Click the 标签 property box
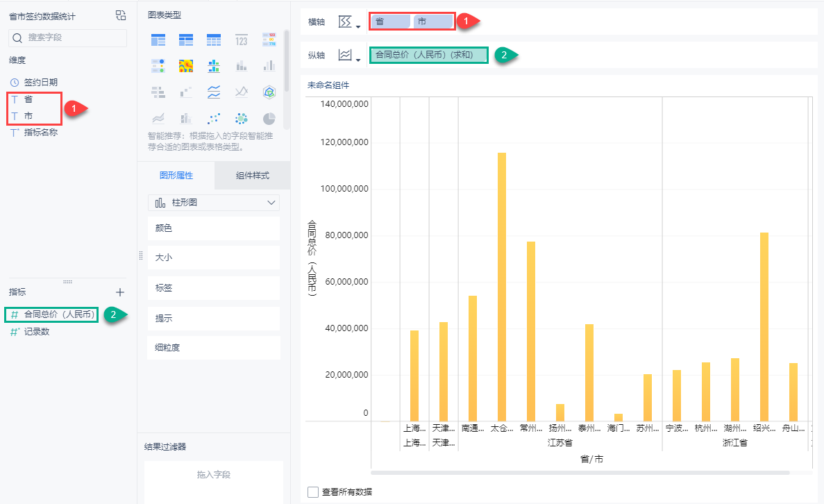 pyautogui.click(x=214, y=288)
